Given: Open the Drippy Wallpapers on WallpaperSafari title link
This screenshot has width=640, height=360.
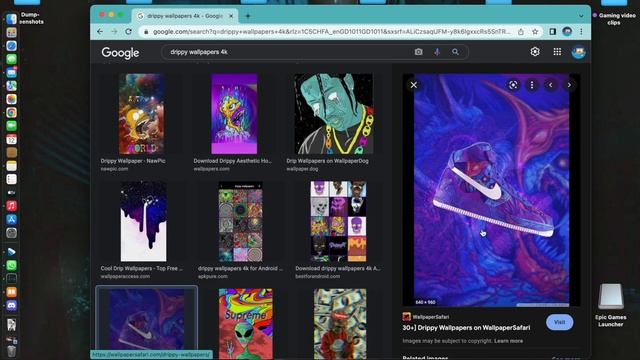Looking at the screenshot, I should (467, 328).
